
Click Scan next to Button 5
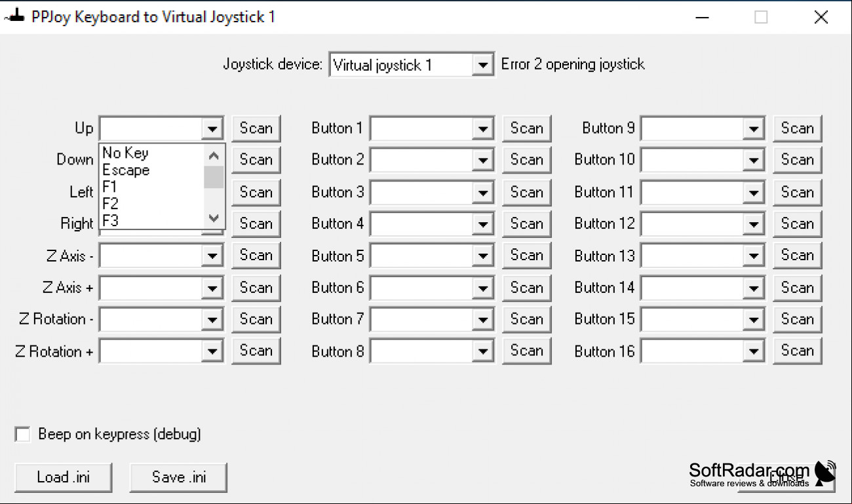tap(527, 256)
